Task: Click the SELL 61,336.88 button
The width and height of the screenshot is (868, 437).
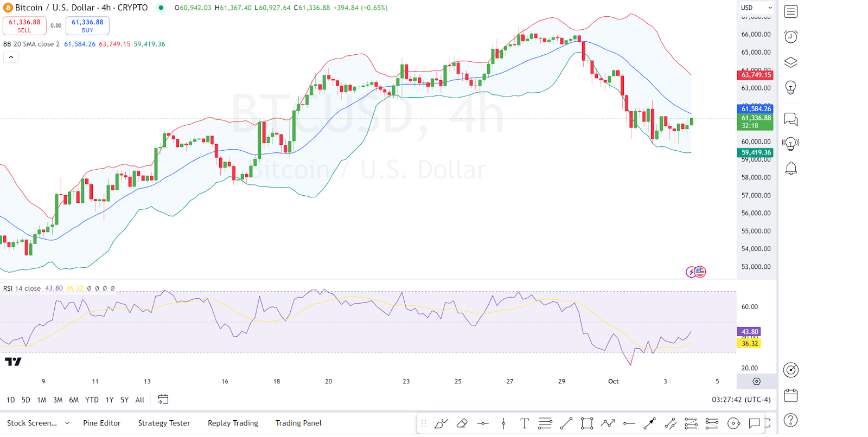Action: pyautogui.click(x=24, y=25)
